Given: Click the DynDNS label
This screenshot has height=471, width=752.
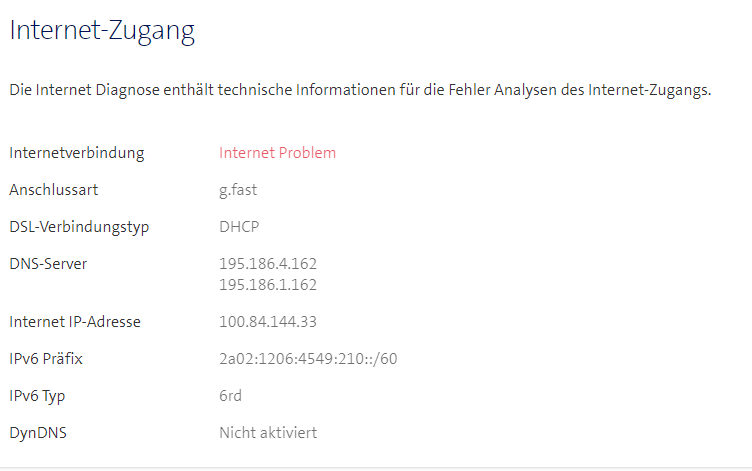Looking at the screenshot, I should click(37, 433).
